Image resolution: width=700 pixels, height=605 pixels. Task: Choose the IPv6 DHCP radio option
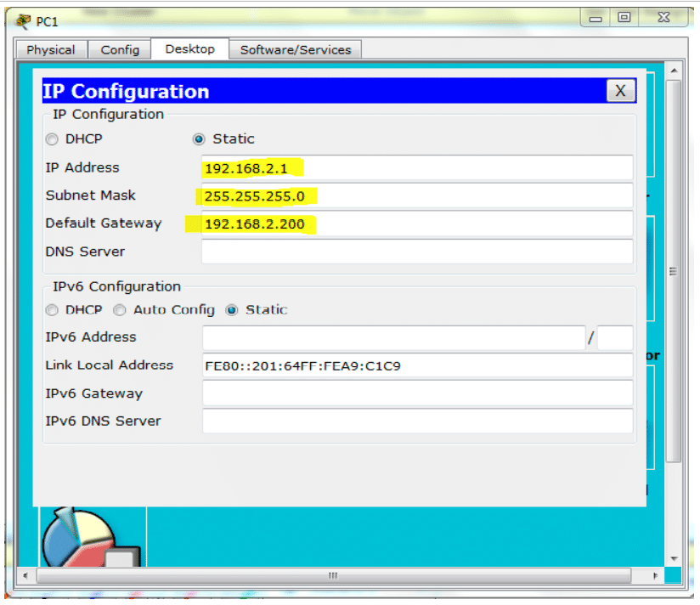52,310
